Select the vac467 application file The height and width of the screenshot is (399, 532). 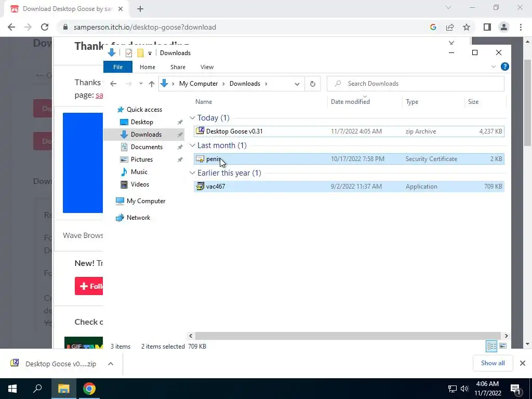(349, 187)
